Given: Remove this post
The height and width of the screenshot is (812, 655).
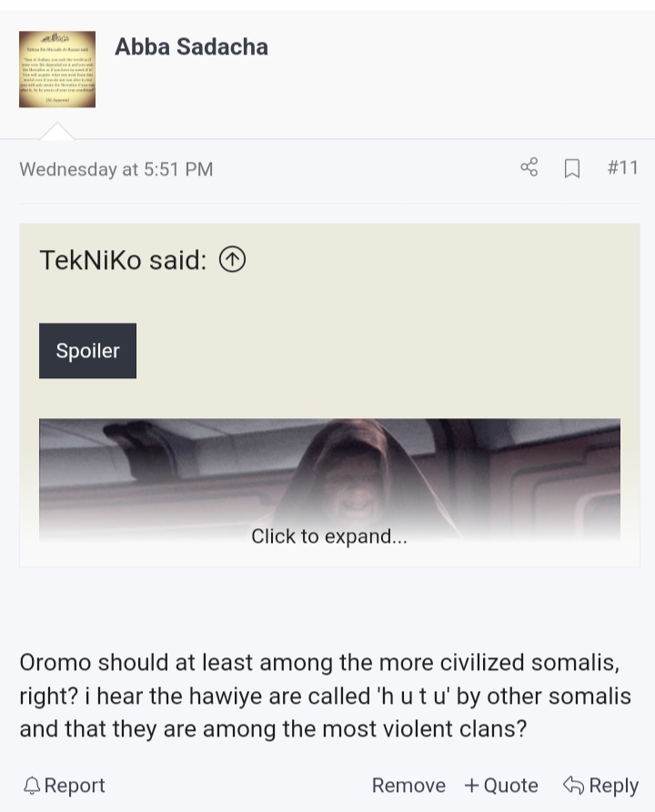Looking at the screenshot, I should (x=408, y=786).
